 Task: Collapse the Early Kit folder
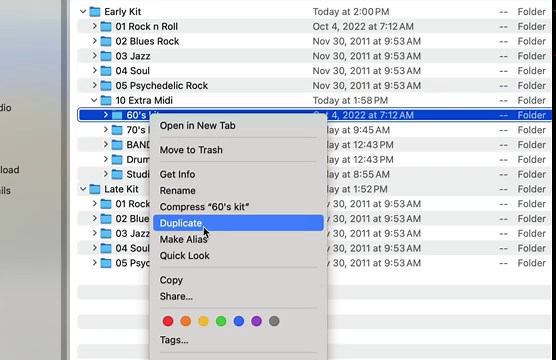(x=83, y=12)
